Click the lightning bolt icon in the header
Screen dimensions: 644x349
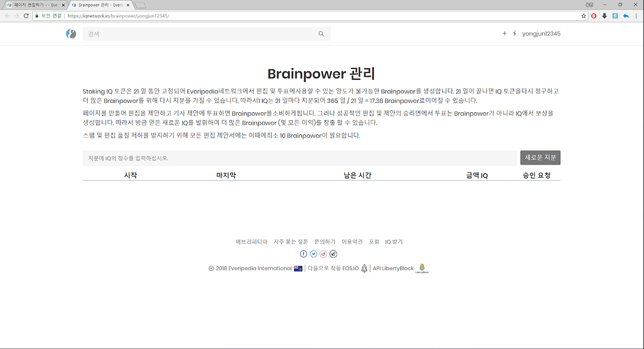(514, 33)
